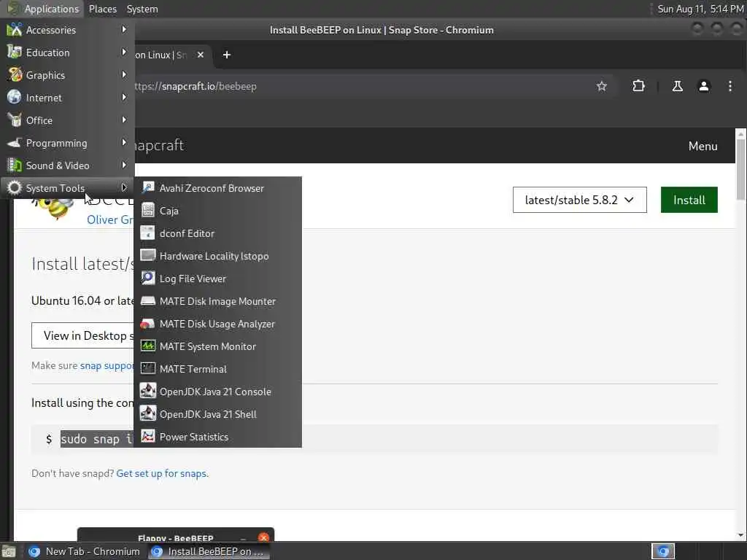Screen dimensions: 747x560
Task: Launch Caja file manager
Action: [x=217, y=211]
